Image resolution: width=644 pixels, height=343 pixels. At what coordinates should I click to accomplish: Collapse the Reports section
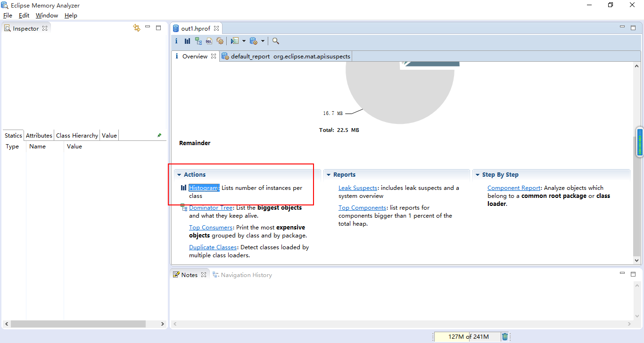click(328, 175)
